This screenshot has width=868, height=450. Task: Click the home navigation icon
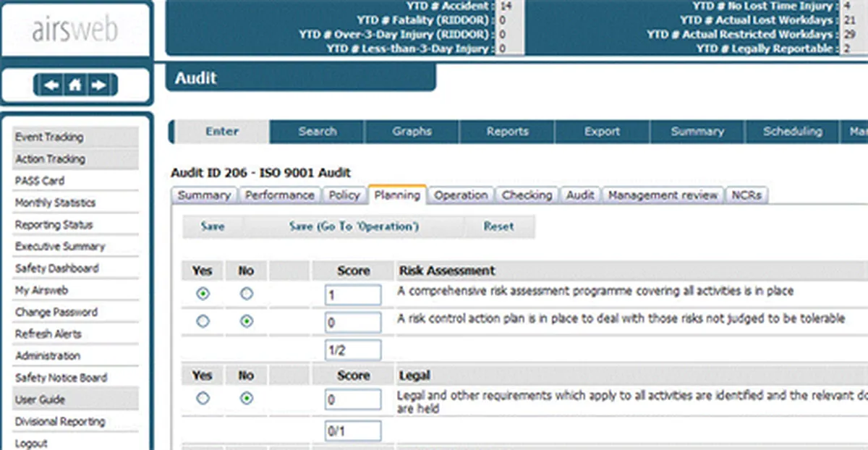[75, 85]
